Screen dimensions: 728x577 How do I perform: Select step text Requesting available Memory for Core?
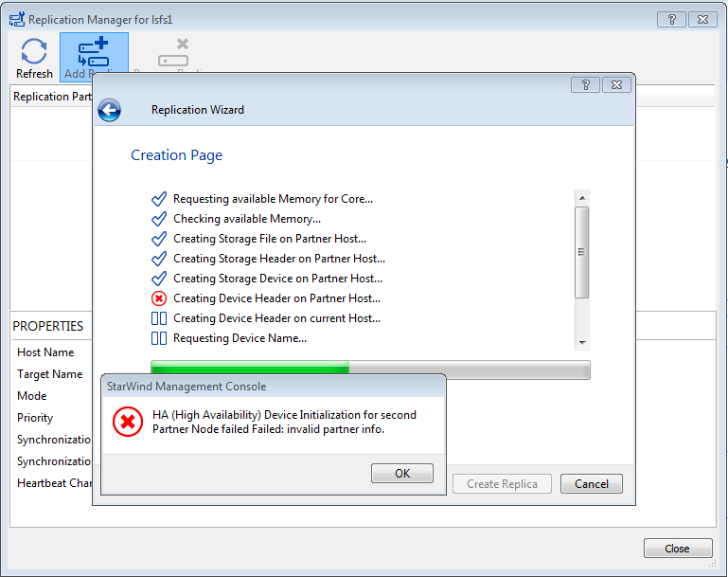pyautogui.click(x=273, y=199)
